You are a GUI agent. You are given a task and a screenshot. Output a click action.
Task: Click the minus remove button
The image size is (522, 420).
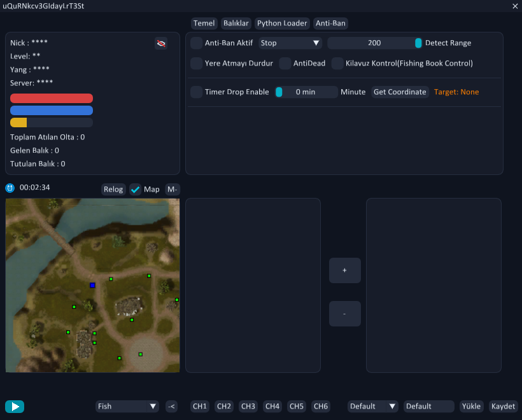coord(345,314)
